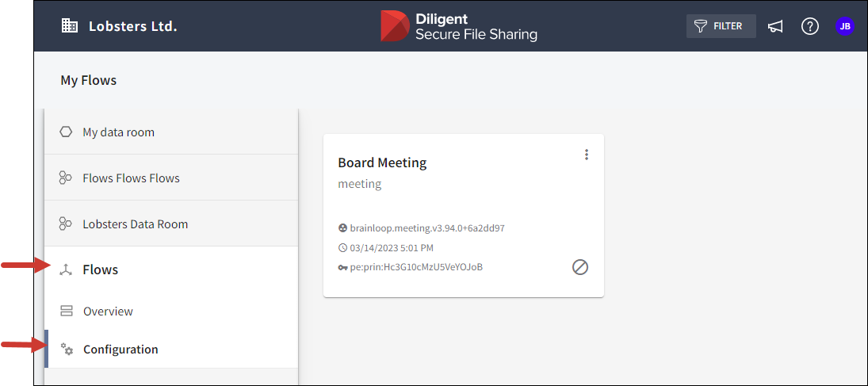This screenshot has height=386, width=868.
Task: Click the Lobsters Ltd. building icon
Action: click(70, 26)
